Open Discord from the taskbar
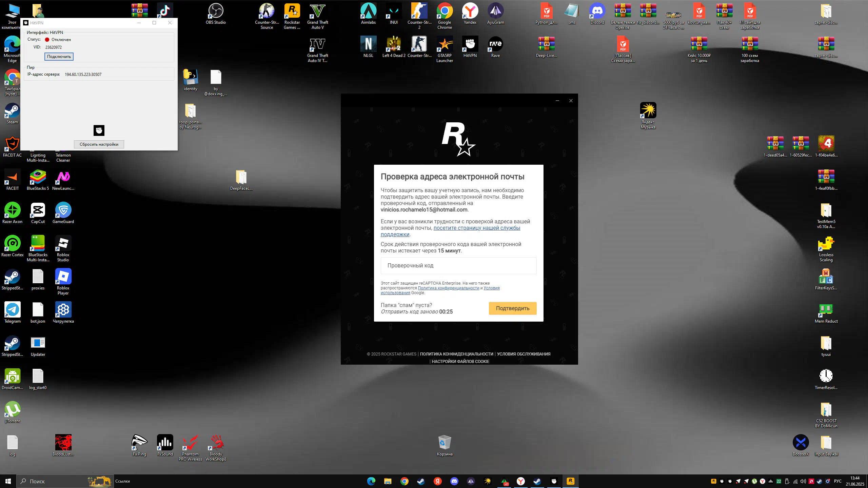Viewport: 868px width, 488px height. click(x=454, y=481)
